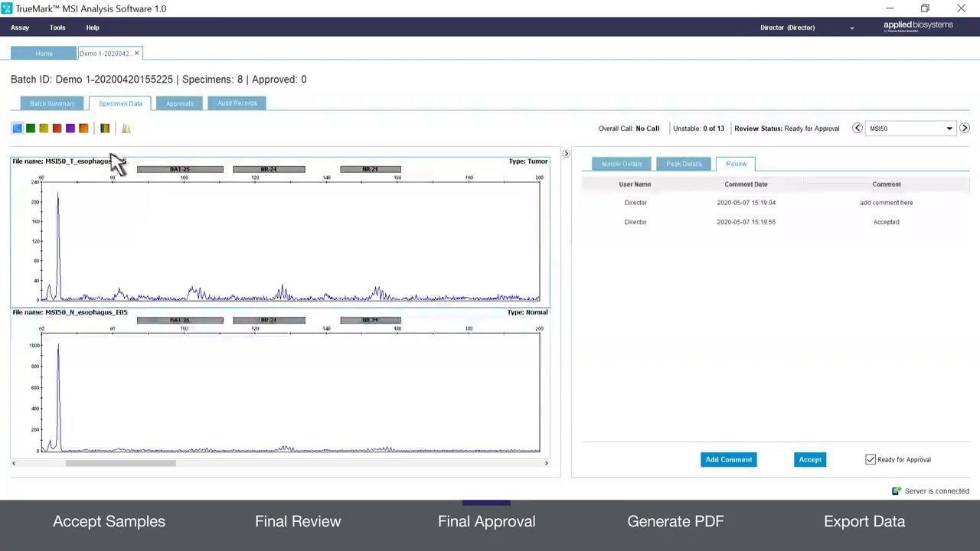The image size is (980, 551).
Task: Close the Demo 1-2020042 tab
Action: click(136, 54)
